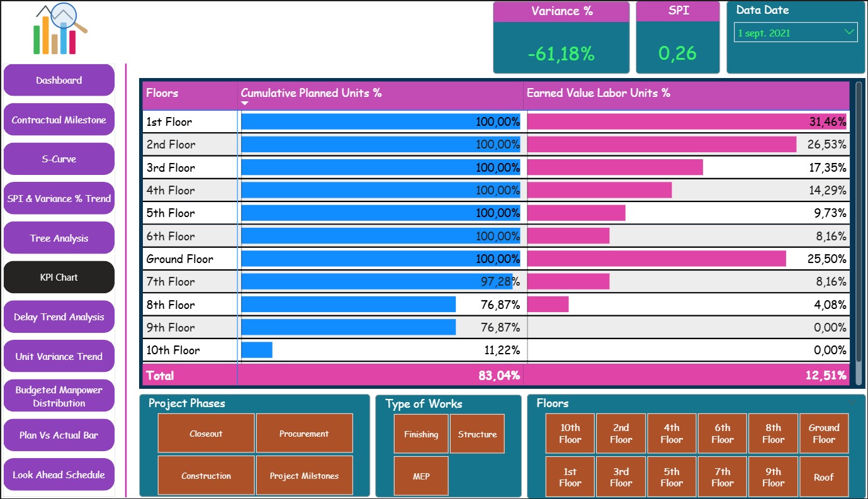Click the Total earned value 12,51%

click(x=826, y=376)
